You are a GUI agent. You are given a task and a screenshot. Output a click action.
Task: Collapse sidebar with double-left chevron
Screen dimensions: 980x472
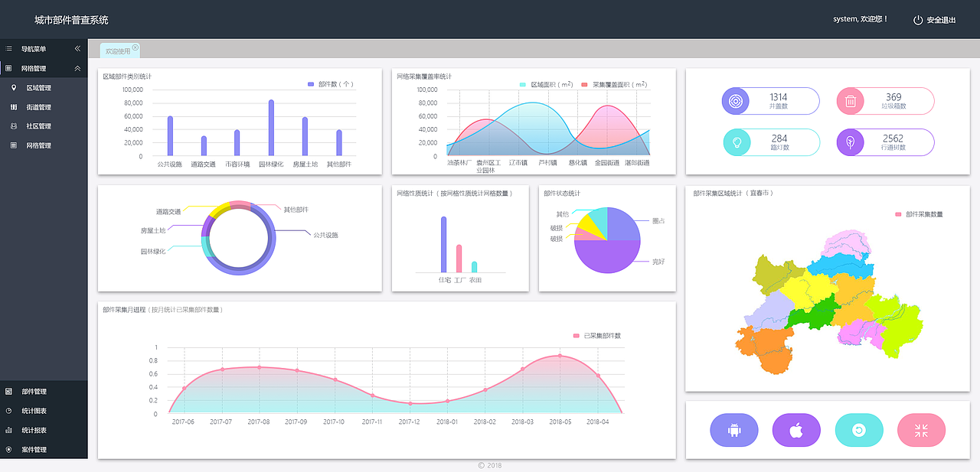[77, 49]
